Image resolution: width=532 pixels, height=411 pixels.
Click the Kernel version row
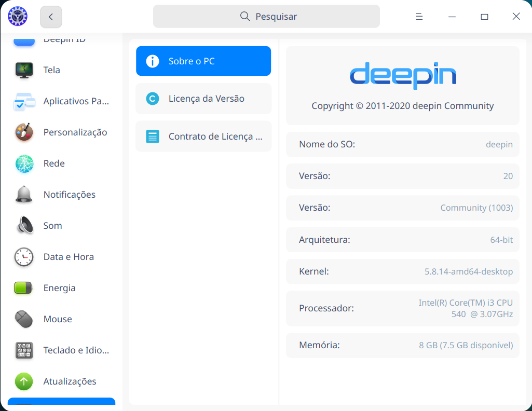[402, 271]
